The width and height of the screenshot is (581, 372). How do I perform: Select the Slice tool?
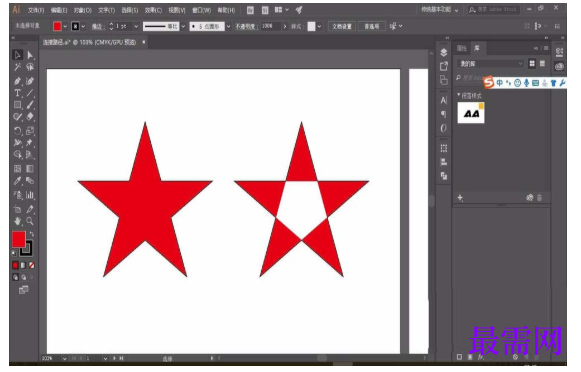point(30,209)
